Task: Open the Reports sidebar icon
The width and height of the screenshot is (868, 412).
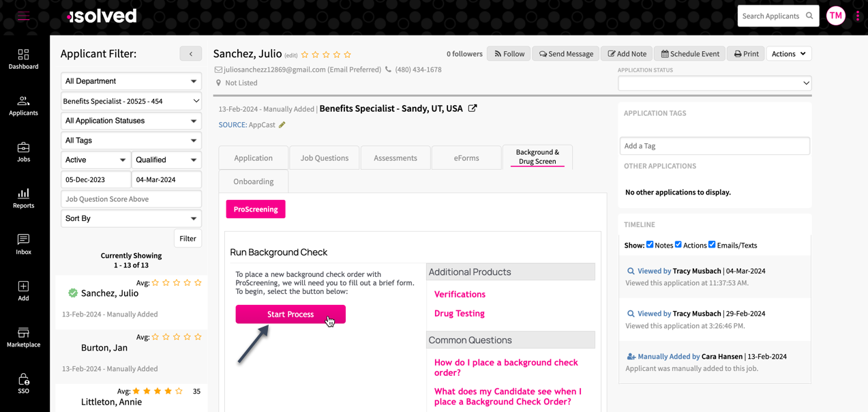Action: (23, 198)
